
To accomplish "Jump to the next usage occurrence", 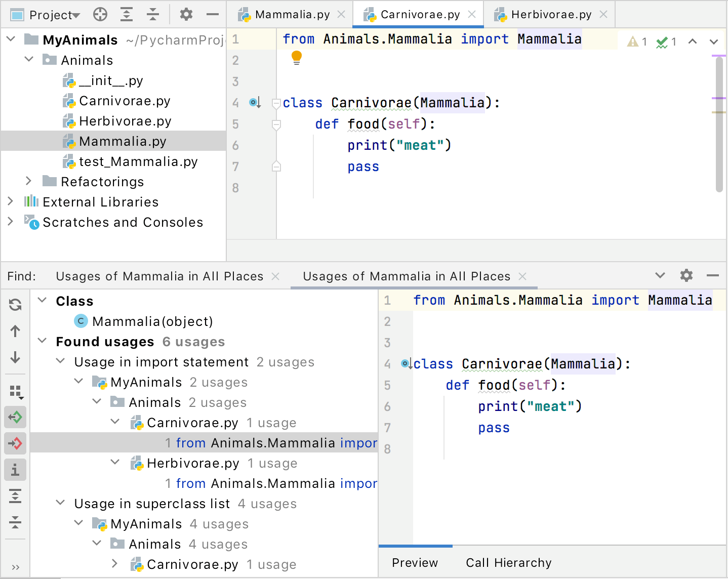I will (15, 357).
